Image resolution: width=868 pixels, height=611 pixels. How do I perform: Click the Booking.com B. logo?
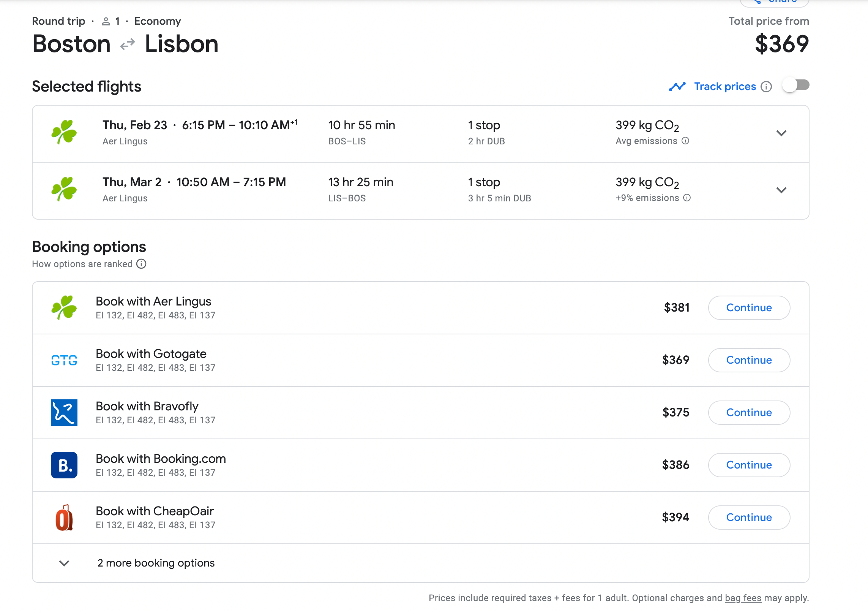pos(64,465)
